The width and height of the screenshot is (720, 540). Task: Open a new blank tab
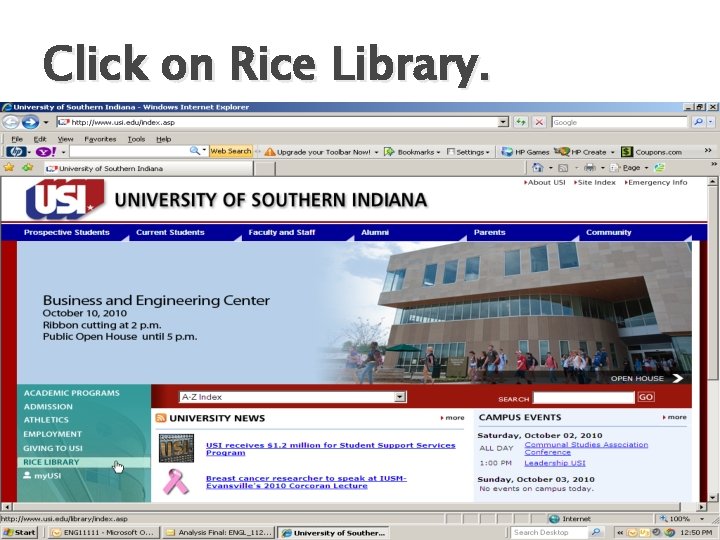click(264, 169)
